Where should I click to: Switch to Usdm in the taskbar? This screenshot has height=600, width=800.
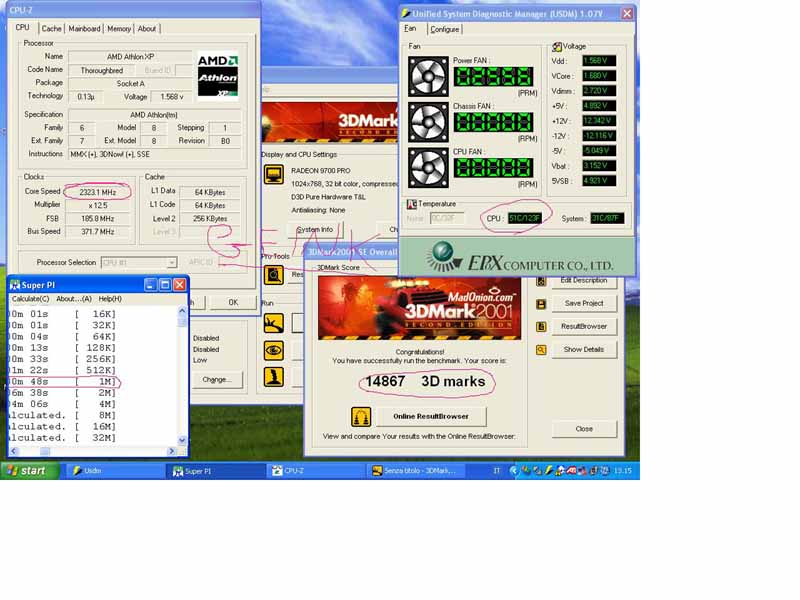114,471
